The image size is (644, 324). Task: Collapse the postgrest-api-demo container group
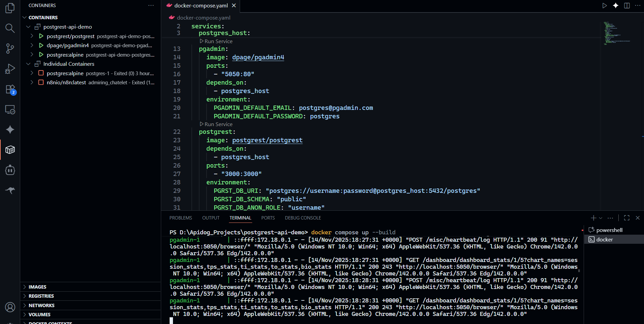click(x=28, y=27)
